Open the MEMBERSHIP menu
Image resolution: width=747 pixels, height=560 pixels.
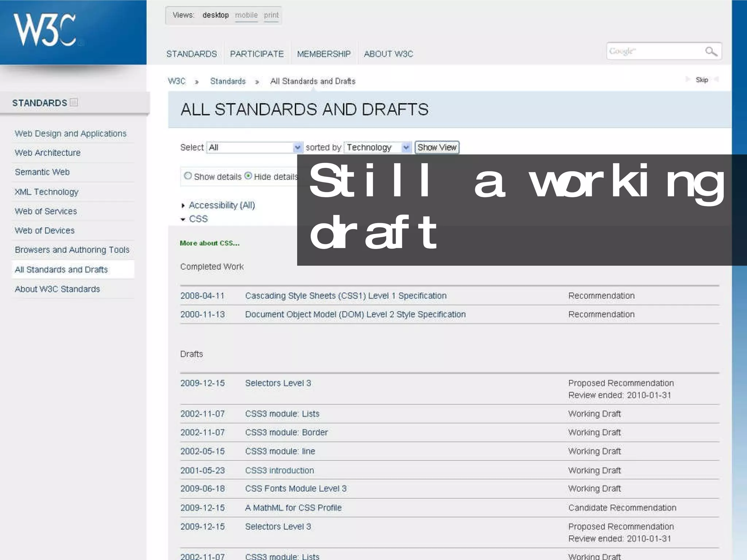324,54
